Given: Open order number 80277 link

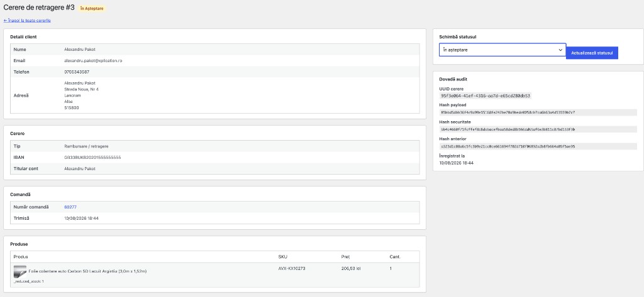Looking at the screenshot, I should (70, 207).
